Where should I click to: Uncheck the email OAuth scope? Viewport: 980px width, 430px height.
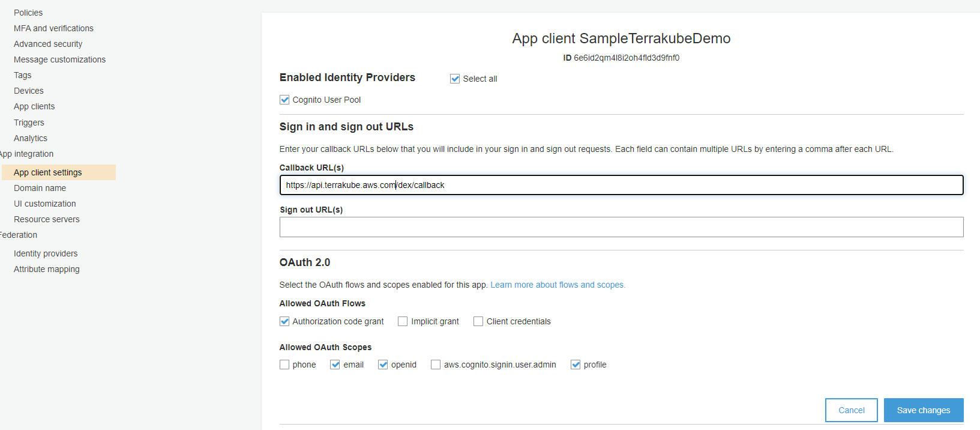coord(335,365)
